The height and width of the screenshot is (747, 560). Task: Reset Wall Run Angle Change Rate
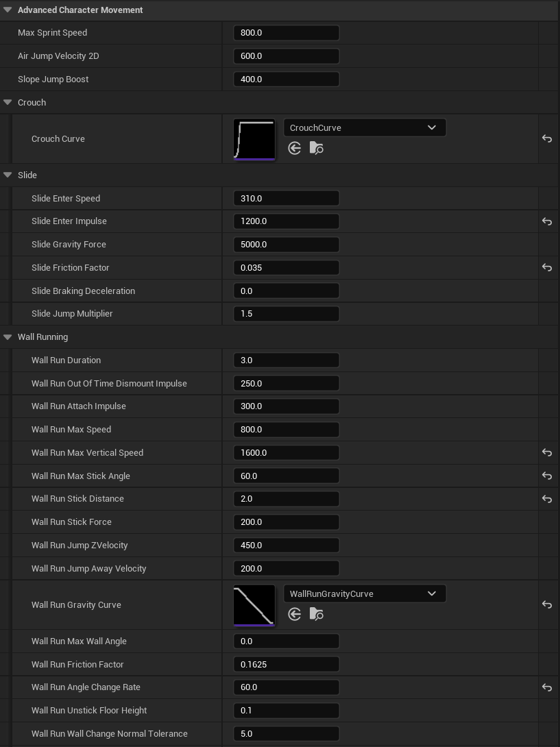[547, 687]
